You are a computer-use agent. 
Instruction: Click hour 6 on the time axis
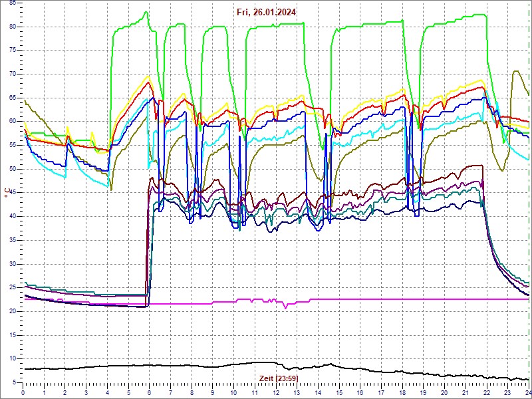point(150,392)
